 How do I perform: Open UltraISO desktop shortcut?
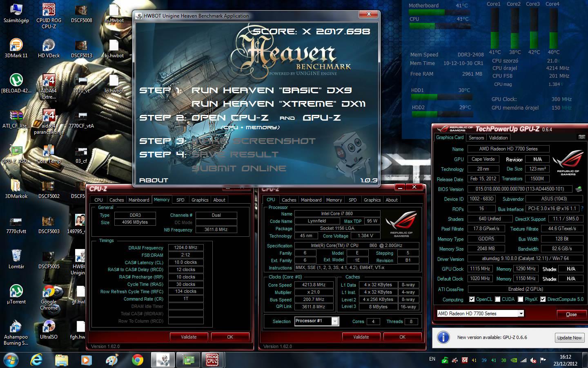pos(49,330)
